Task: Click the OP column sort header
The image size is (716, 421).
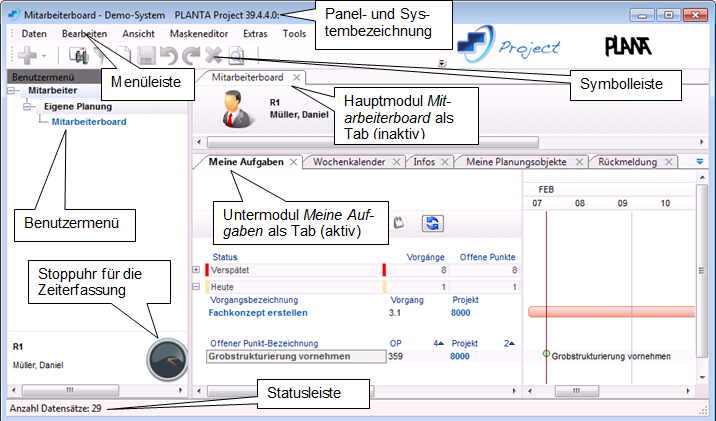Action: (395, 343)
